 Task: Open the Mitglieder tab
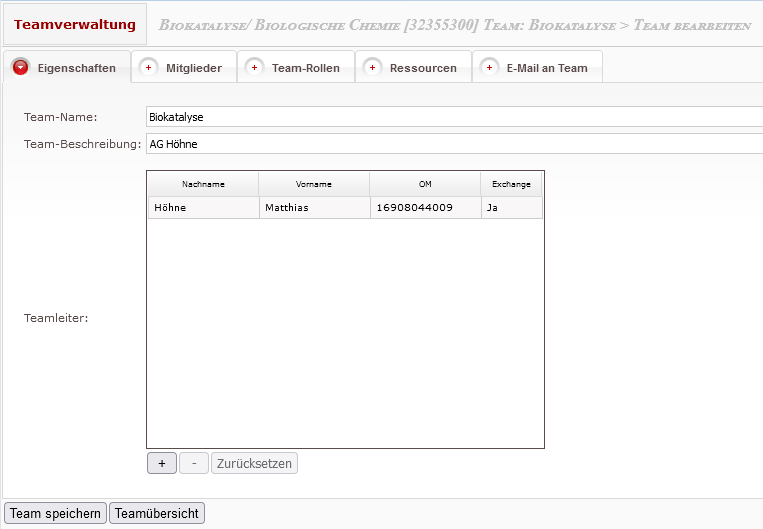(184, 67)
